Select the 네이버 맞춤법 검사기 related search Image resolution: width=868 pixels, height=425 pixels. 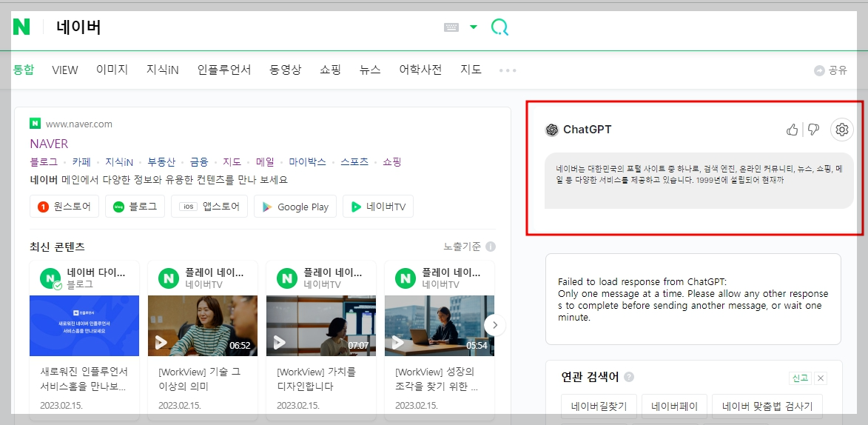(x=767, y=406)
